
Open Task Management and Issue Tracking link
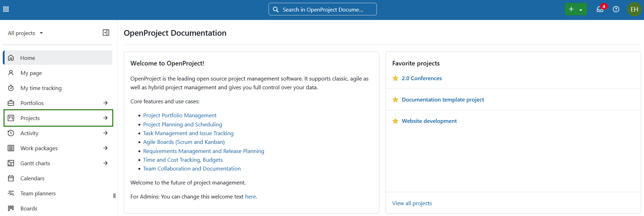[188, 133]
